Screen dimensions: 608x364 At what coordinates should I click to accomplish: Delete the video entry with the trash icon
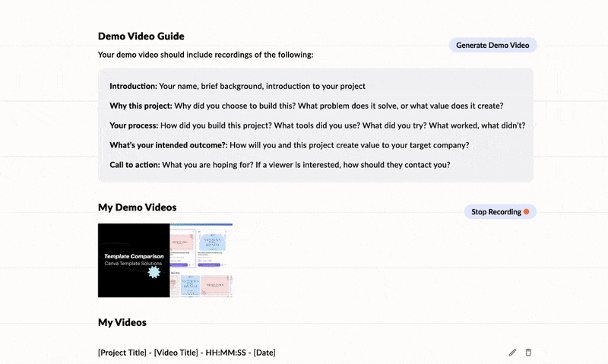528,353
